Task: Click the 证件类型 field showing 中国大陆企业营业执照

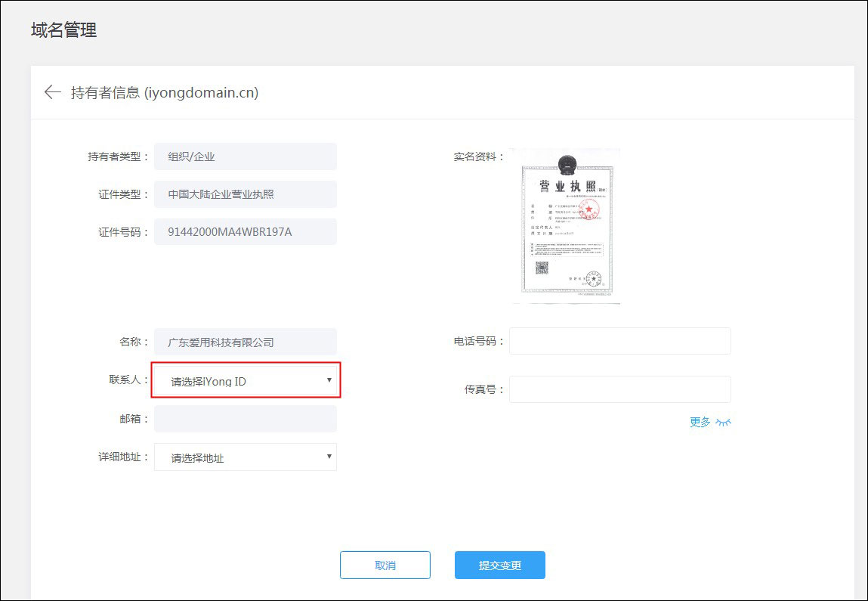Action: [245, 194]
